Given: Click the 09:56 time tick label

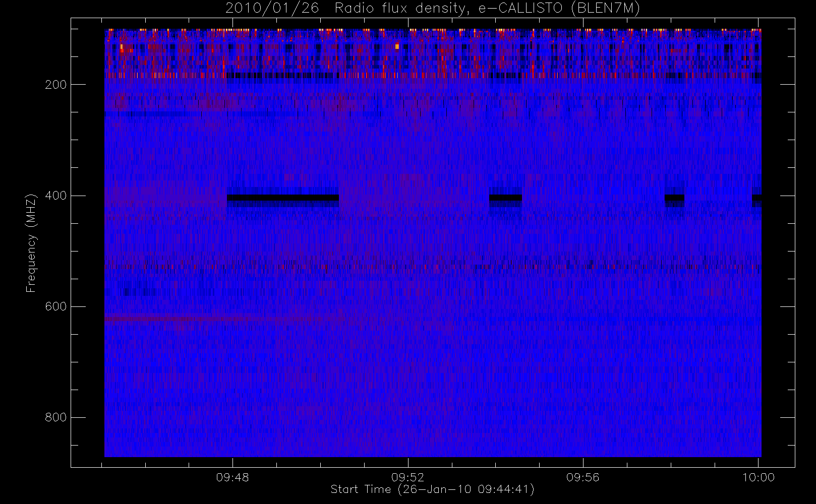Looking at the screenshot, I should (583, 477).
